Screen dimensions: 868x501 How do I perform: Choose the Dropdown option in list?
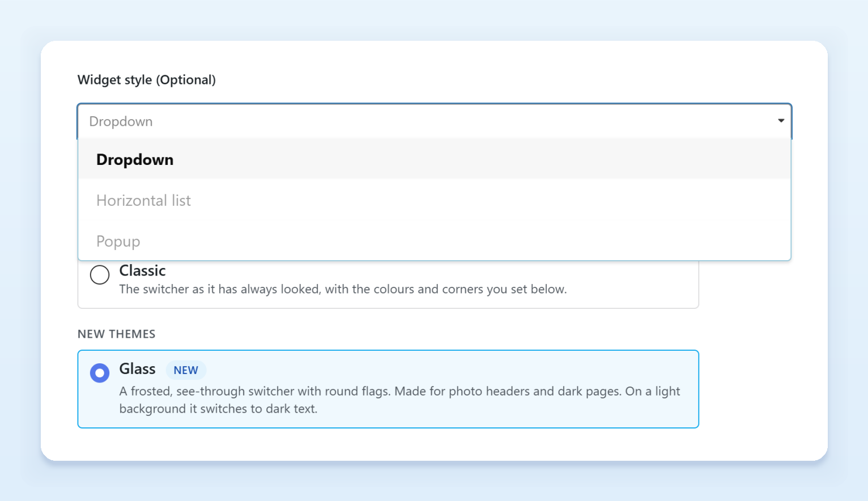(435, 159)
